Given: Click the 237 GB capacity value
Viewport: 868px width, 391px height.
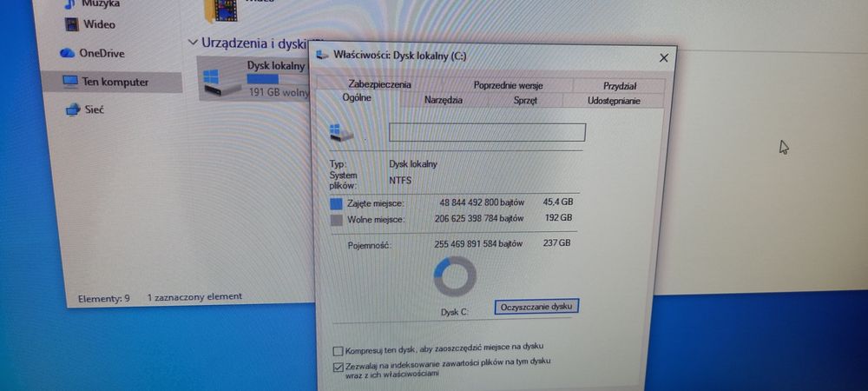Looking at the screenshot, I should (557, 242).
